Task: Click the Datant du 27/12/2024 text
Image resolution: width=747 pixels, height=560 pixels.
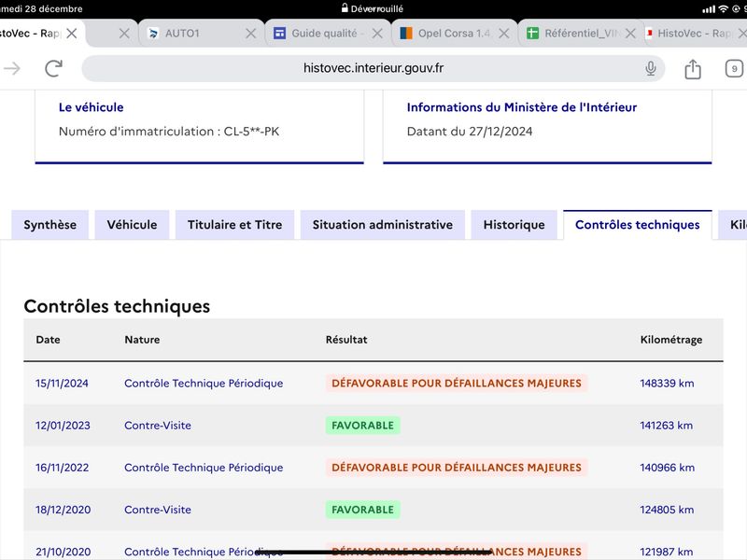Action: [470, 132]
